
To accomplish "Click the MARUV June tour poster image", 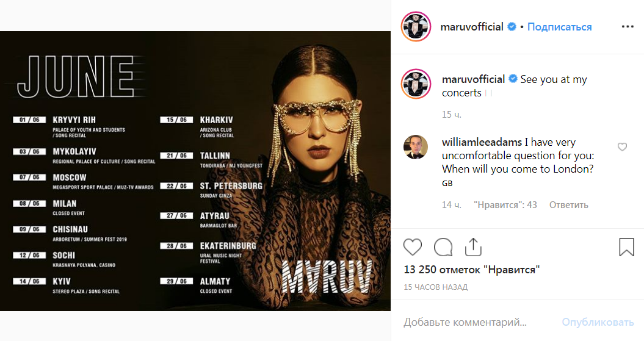I will (x=195, y=171).
